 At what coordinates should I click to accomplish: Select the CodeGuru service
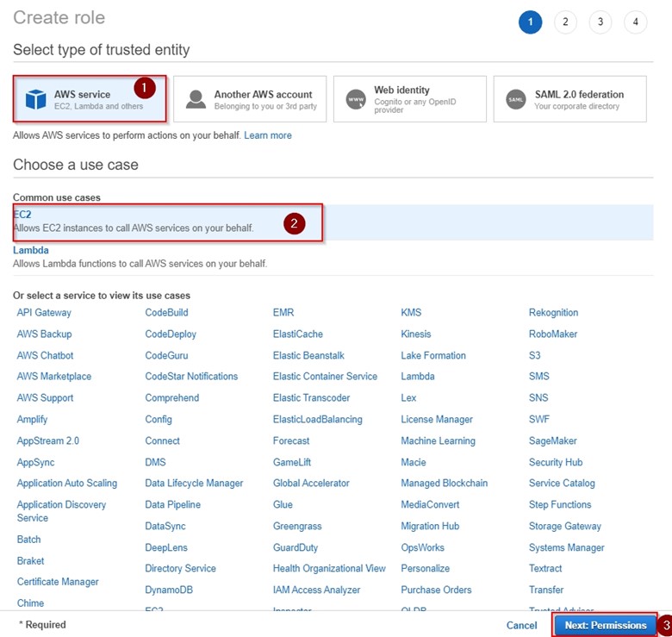(166, 355)
